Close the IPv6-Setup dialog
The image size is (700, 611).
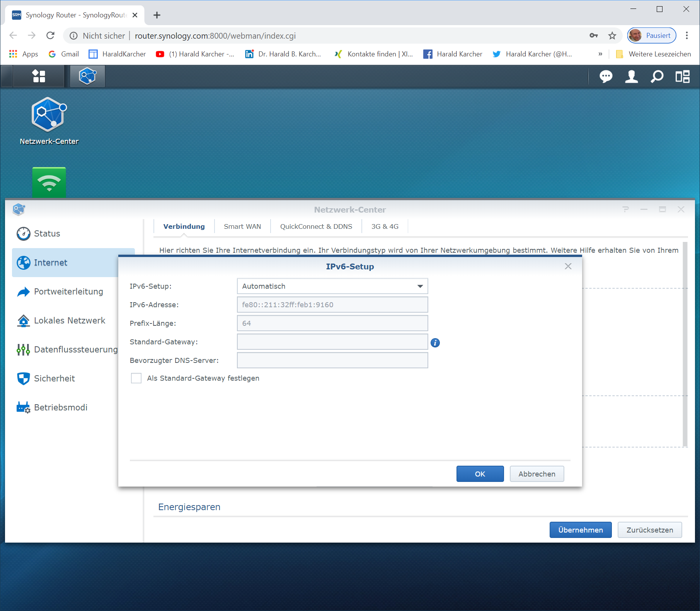568,266
